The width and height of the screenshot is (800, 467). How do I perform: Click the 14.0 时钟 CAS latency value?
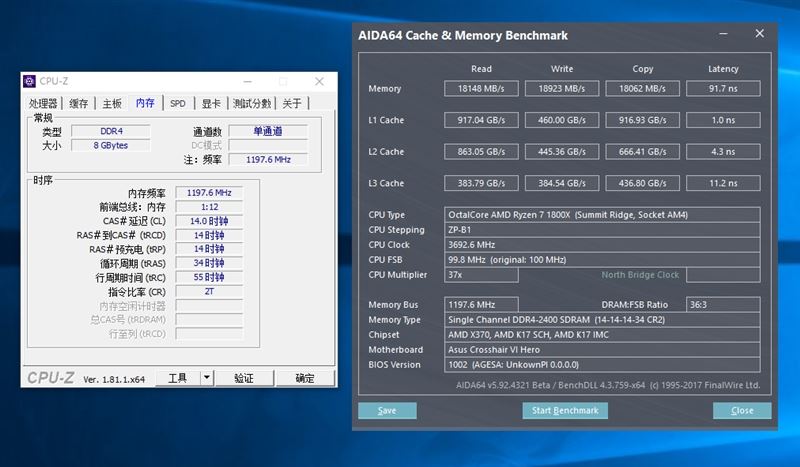point(209,221)
